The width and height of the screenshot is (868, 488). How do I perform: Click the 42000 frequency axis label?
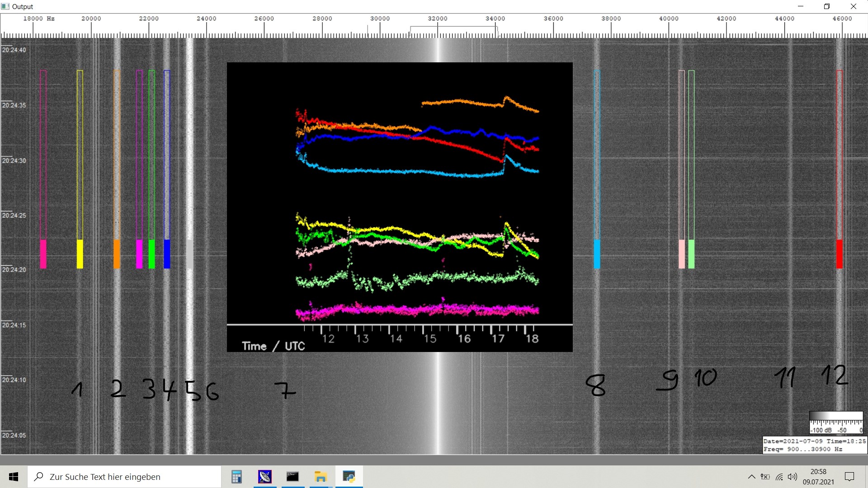[x=726, y=19]
